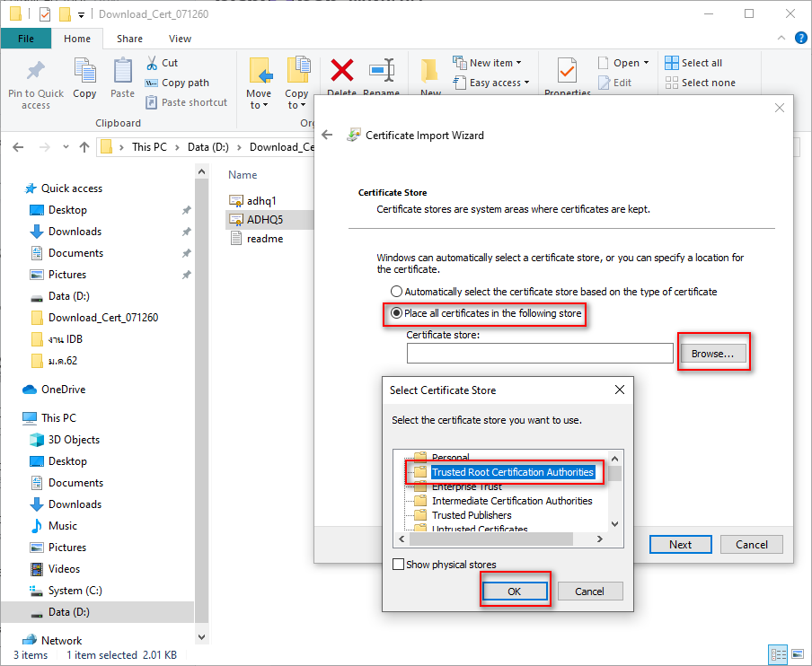Open the Move to dropdown

click(259, 100)
